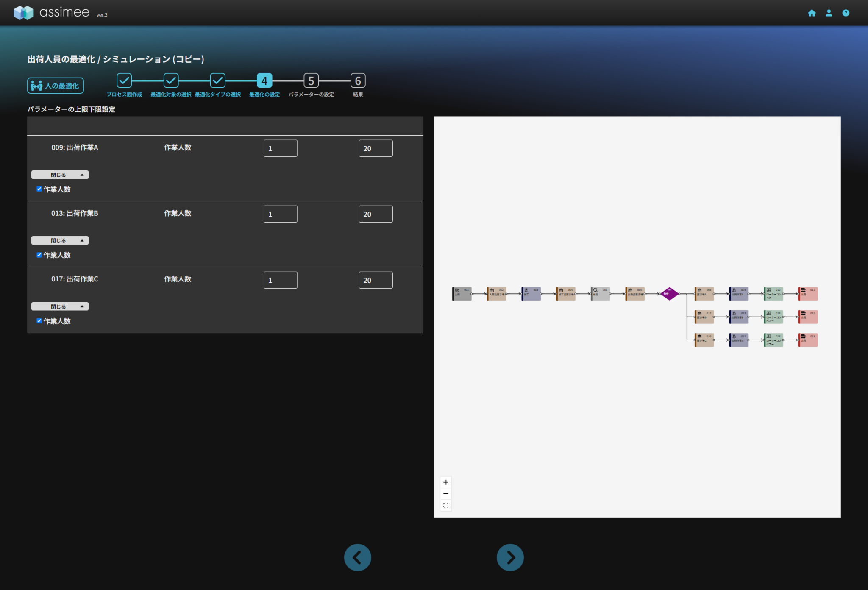Uncheck 作業人数 under 017 出荷作業C
This screenshot has height=590, width=868.
tap(39, 321)
